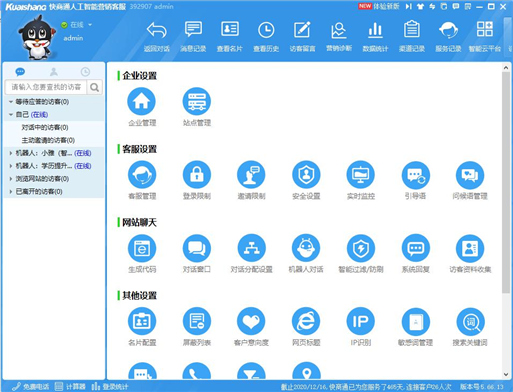Open 机器人对话 robot icon
513x392 pixels.
tap(306, 248)
